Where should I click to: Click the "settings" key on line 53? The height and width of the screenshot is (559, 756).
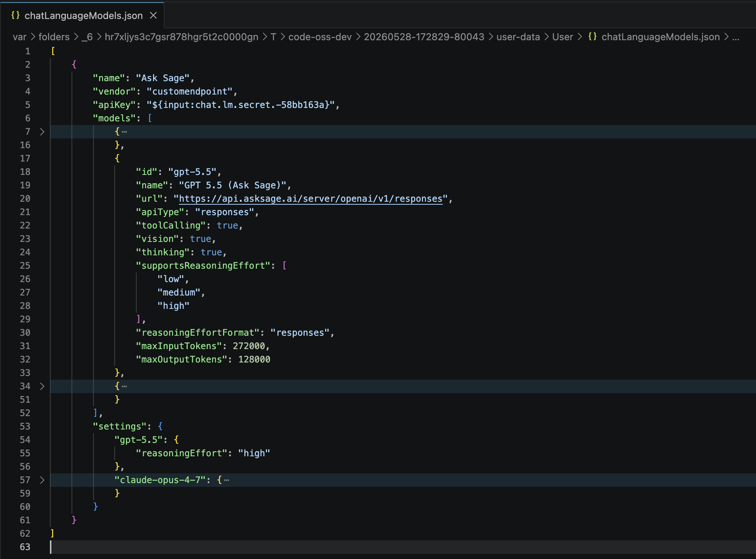pyautogui.click(x=120, y=427)
